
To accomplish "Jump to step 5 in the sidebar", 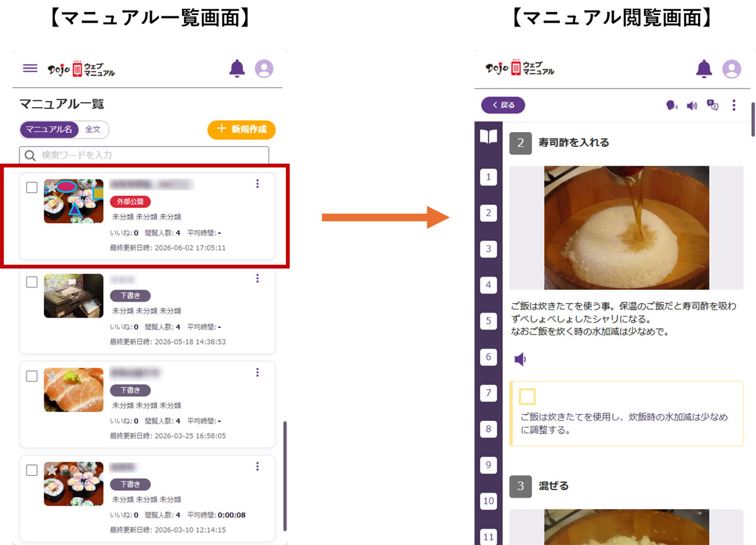I will (488, 321).
